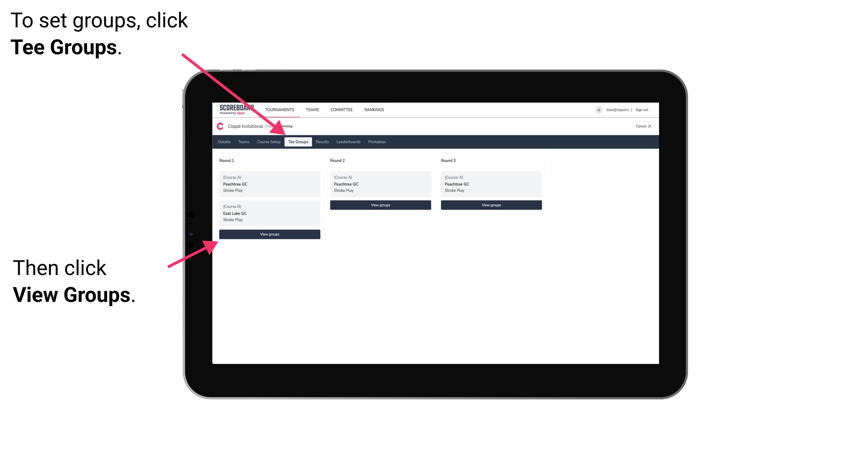Click the Results tab
Viewport: 868px width, 467px height.
tap(321, 142)
